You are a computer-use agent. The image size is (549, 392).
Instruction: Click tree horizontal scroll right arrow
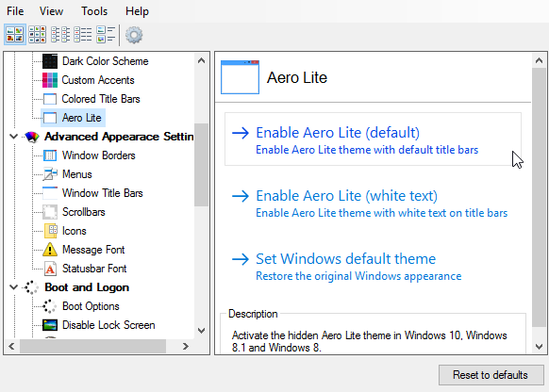pyautogui.click(x=186, y=347)
